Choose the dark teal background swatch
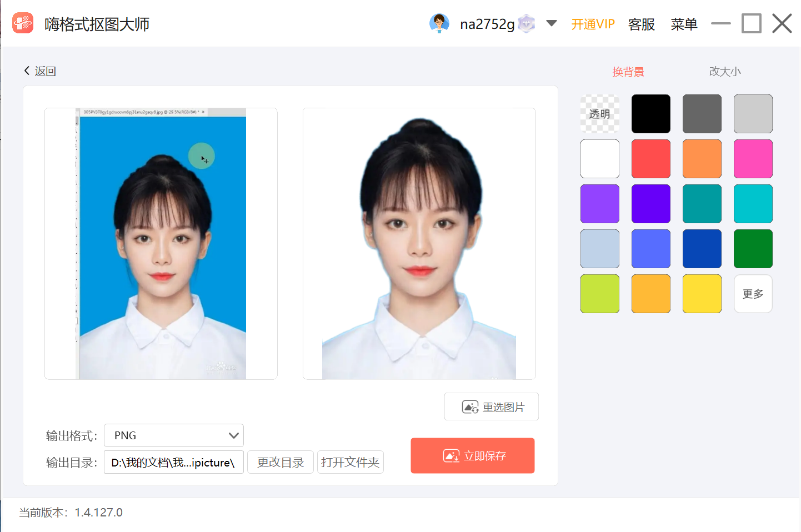 click(702, 204)
